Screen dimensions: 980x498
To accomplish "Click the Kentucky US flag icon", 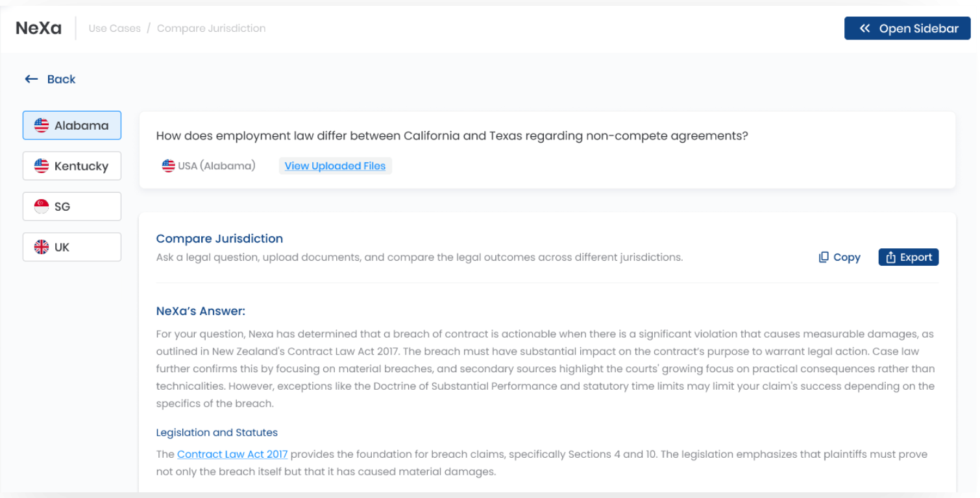I will (x=42, y=166).
